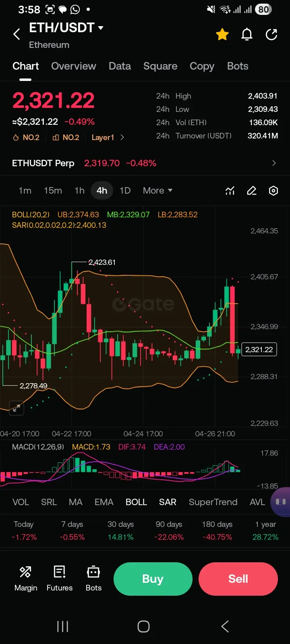
Task: Tap the back arrow beside ETH/USDT
Action: [17, 35]
